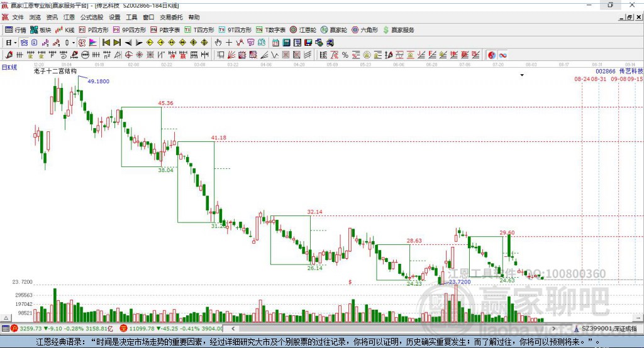The width and height of the screenshot is (644, 348).
Task: Open the calculator icon
Action: click(x=286, y=43)
